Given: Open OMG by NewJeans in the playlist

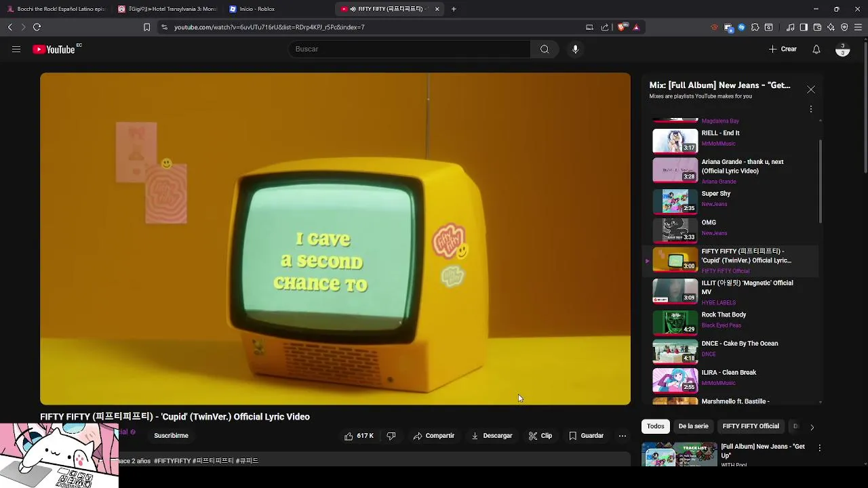Looking at the screenshot, I should (730, 230).
